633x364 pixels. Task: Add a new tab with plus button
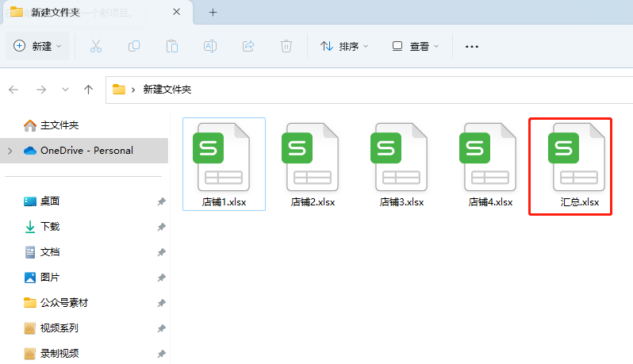pos(213,13)
